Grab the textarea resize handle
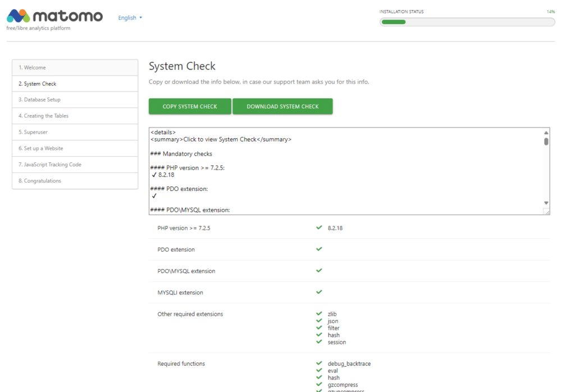Screen dimensions: 575x392 (546, 211)
